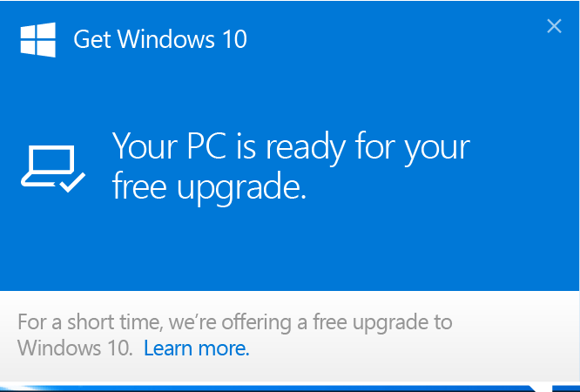Click the number "10" in the title
Image resolution: width=580 pixels, height=392 pixels.
click(233, 39)
